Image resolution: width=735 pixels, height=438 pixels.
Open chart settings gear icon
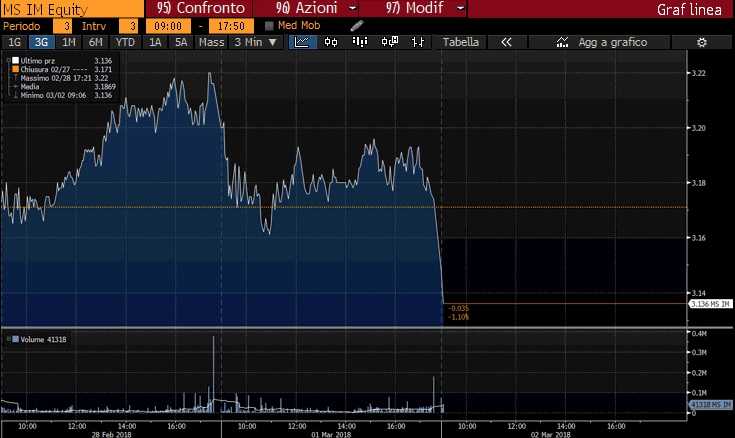pos(702,42)
